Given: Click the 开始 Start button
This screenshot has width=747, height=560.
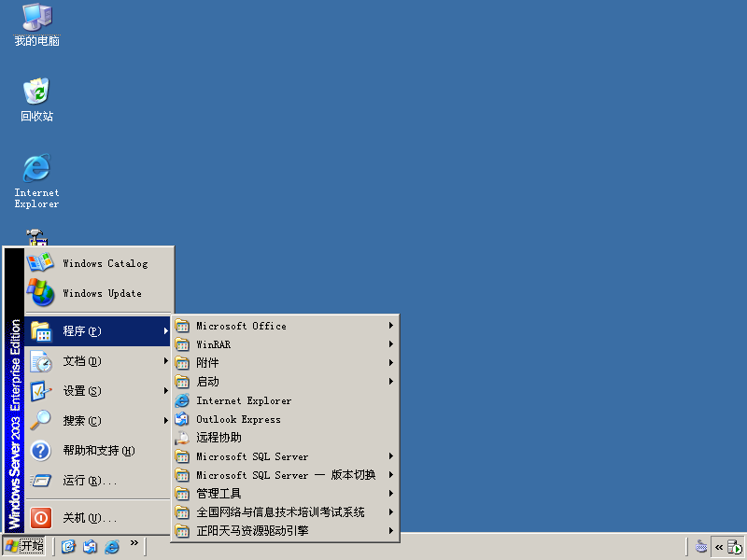Looking at the screenshot, I should [24, 546].
